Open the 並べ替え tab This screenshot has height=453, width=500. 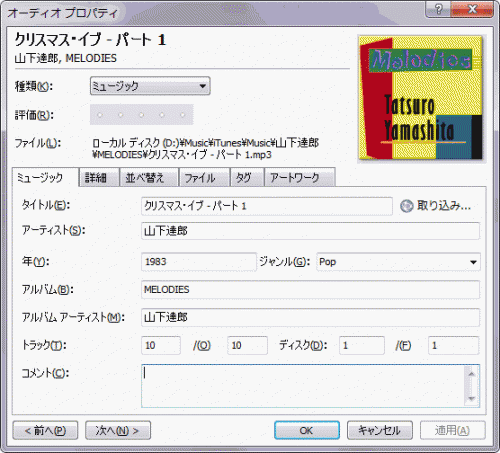point(149,178)
